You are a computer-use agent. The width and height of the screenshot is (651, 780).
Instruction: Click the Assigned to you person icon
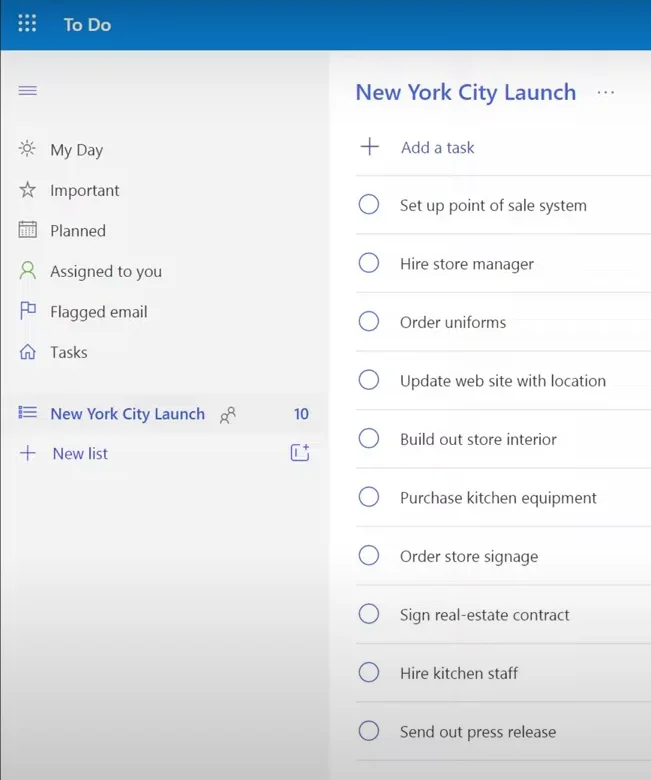pyautogui.click(x=27, y=271)
